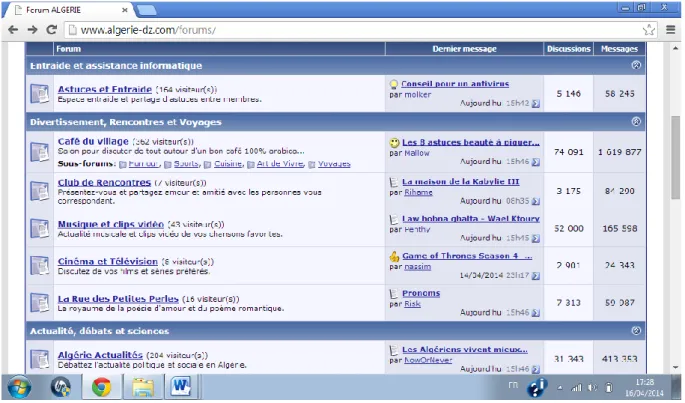Click the page vertical scrollbar thumb
Screen dimensions: 685x403
tap(675, 157)
